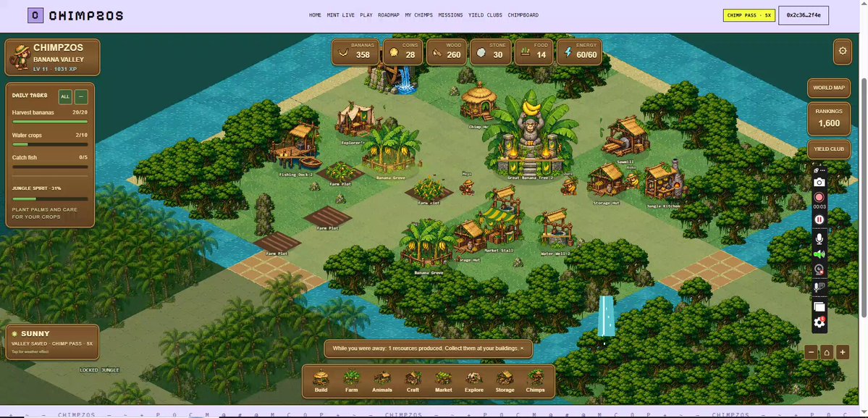The image size is (868, 418).
Task: Click the Chimp Pass 5X badge
Action: (749, 15)
